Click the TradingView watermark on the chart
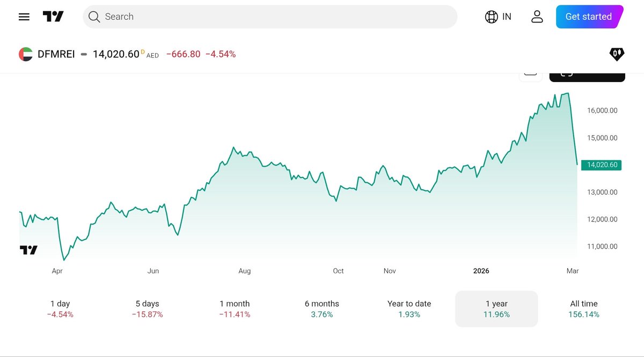 tap(29, 249)
